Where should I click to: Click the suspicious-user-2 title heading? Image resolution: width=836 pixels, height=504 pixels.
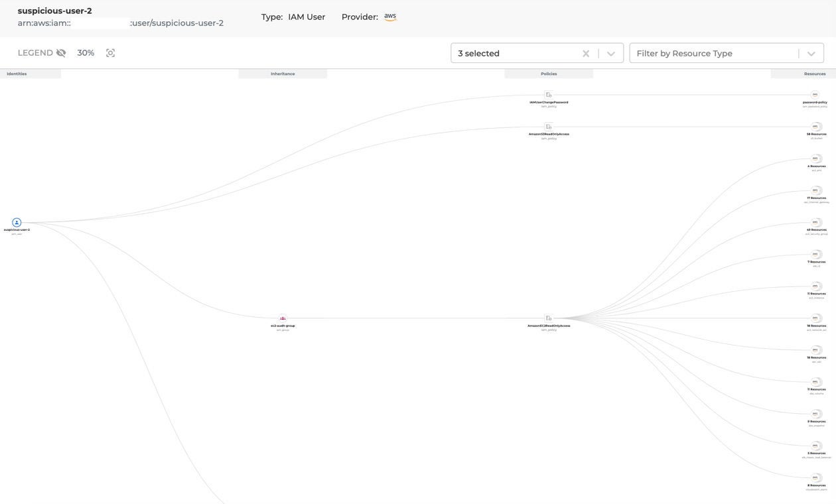click(x=55, y=11)
